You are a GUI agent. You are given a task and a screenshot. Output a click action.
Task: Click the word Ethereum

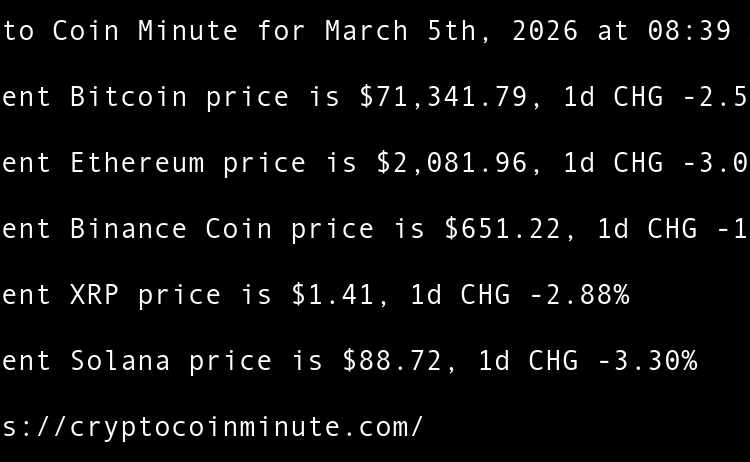[137, 163]
